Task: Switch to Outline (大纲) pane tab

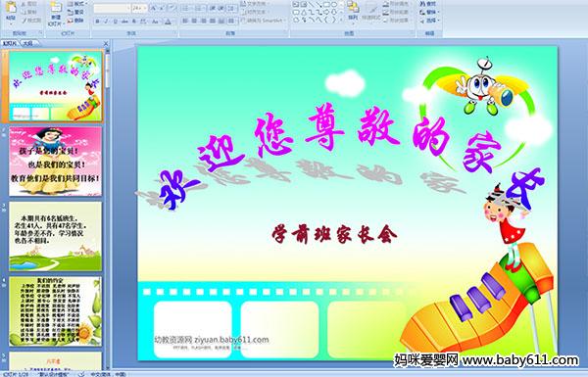Action: (28, 43)
